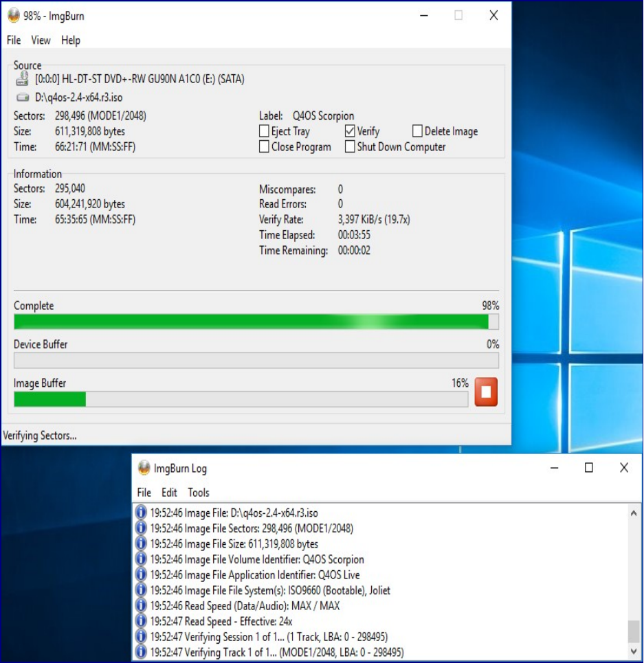Open the File menu in ImgBurn

[14, 40]
